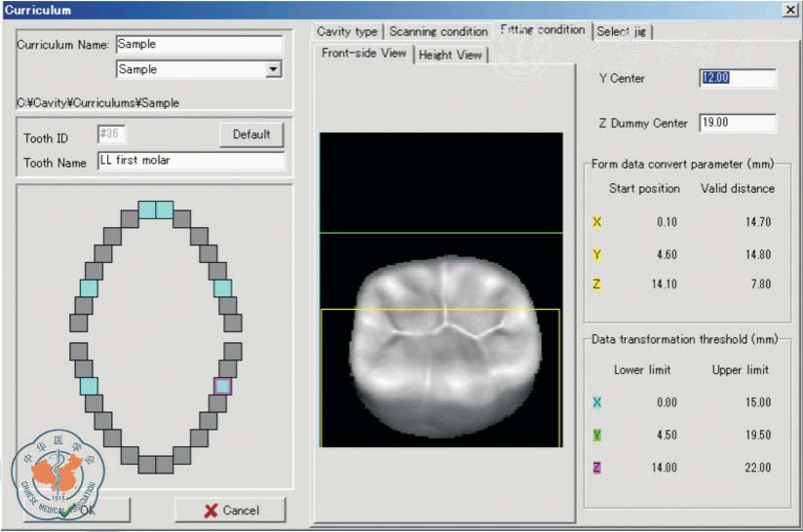Viewport: 803px width, 532px height.
Task: Click the Tooth Name text field
Action: click(190, 161)
